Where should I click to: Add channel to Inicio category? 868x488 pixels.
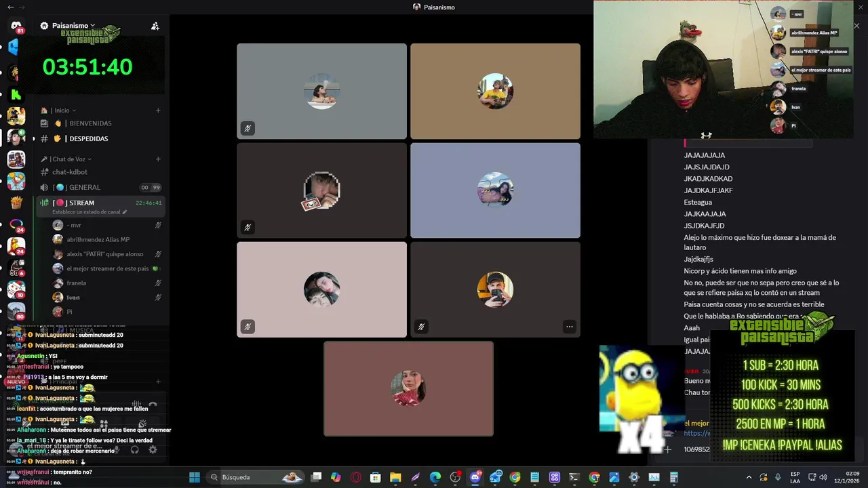(158, 110)
